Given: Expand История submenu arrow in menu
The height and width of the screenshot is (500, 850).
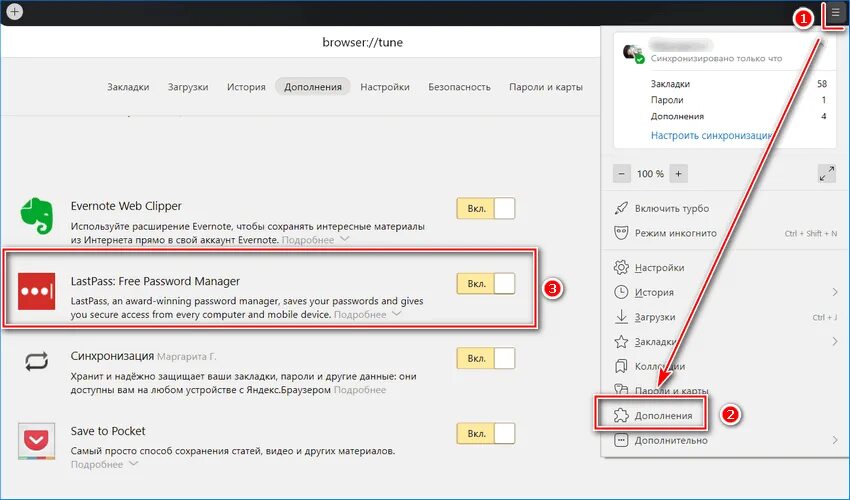Looking at the screenshot, I should 835,292.
